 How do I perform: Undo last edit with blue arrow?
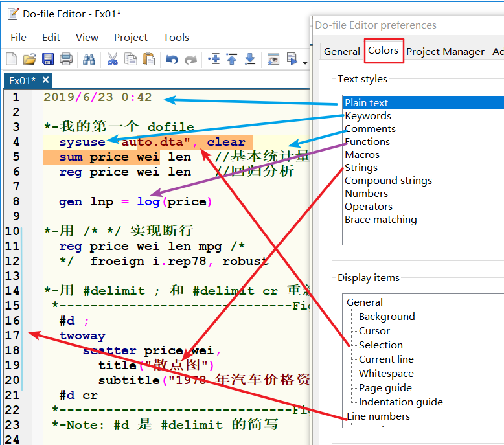coord(172,60)
